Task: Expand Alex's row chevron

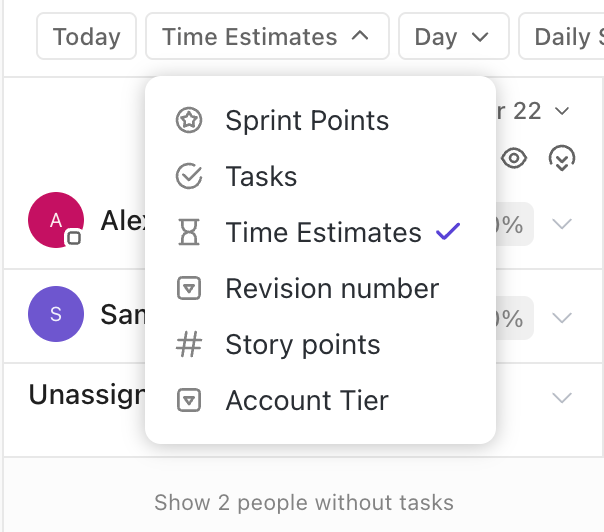Action: (562, 223)
